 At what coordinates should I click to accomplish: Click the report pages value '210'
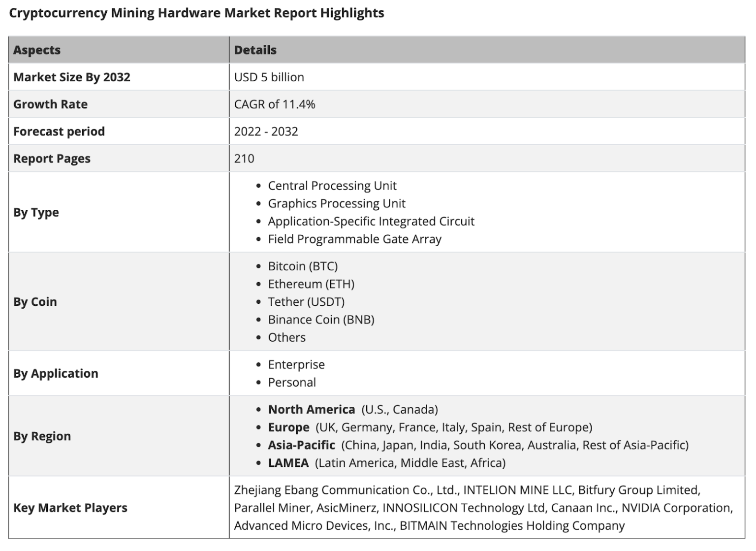pos(244,159)
